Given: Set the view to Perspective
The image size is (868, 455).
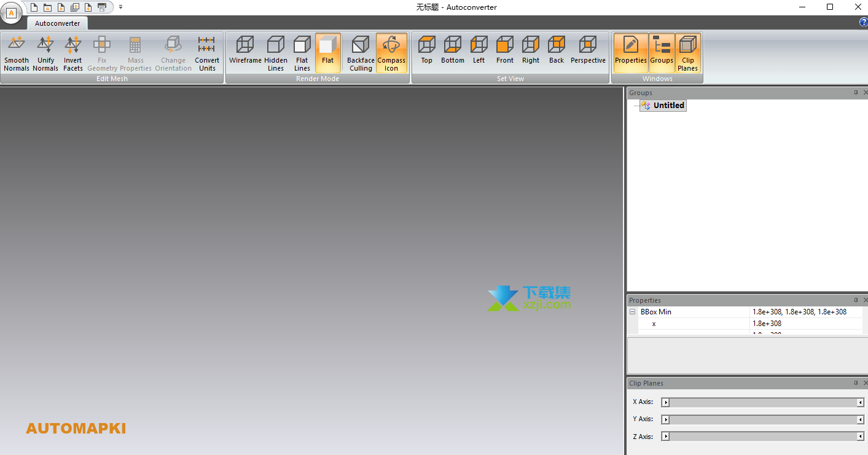Looking at the screenshot, I should (588, 52).
